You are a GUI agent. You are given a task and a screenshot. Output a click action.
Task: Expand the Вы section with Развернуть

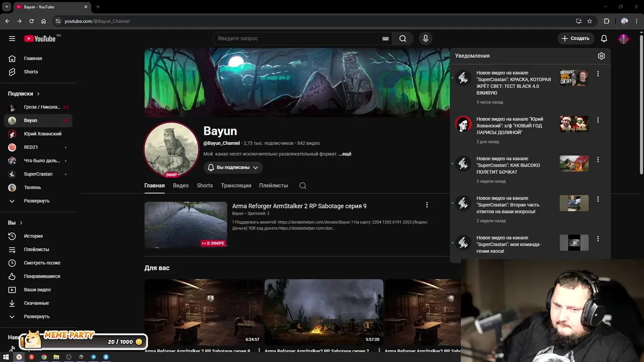[38, 317]
